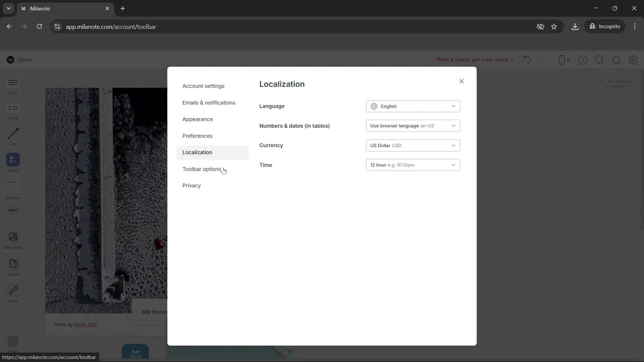
Task: Open the 12 hour Time format dropdown
Action: (413, 165)
